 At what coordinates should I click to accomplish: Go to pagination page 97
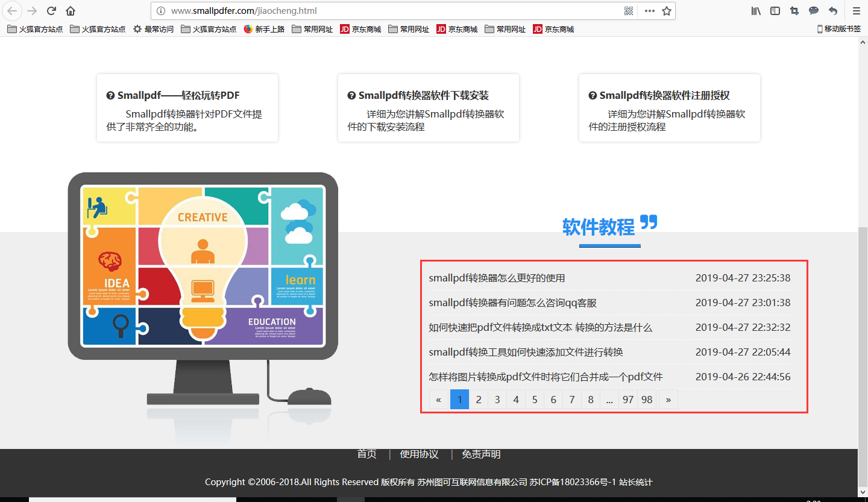[x=628, y=400]
